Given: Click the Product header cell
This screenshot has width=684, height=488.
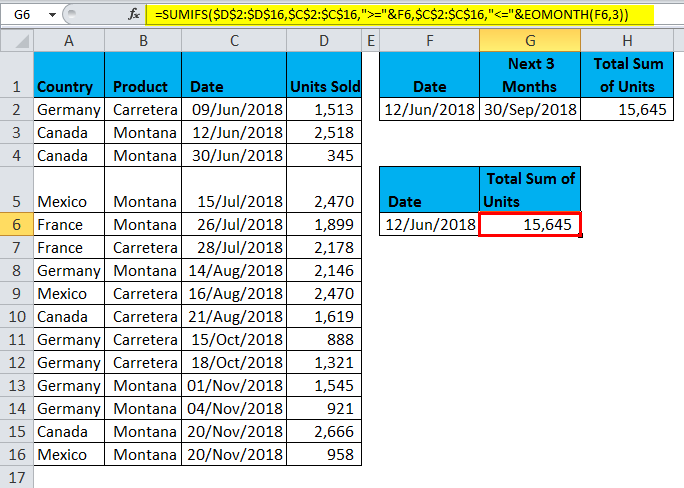Looking at the screenshot, I should (143, 75).
